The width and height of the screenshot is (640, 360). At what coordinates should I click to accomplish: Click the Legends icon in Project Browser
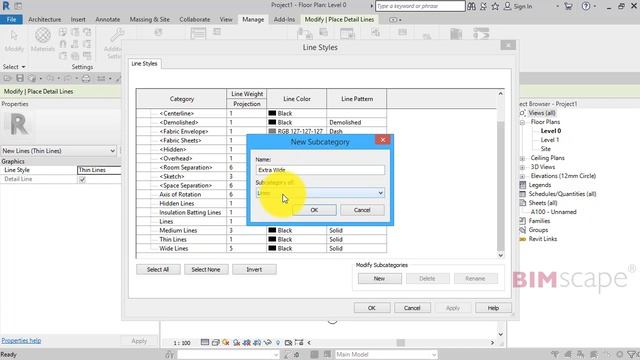(522, 185)
